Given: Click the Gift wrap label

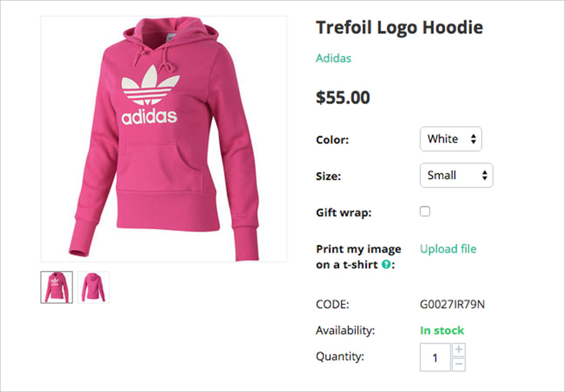Looking at the screenshot, I should (x=344, y=213).
